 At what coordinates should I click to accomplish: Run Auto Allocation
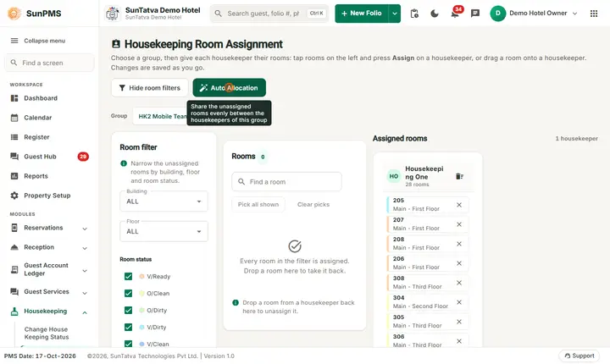pos(229,88)
